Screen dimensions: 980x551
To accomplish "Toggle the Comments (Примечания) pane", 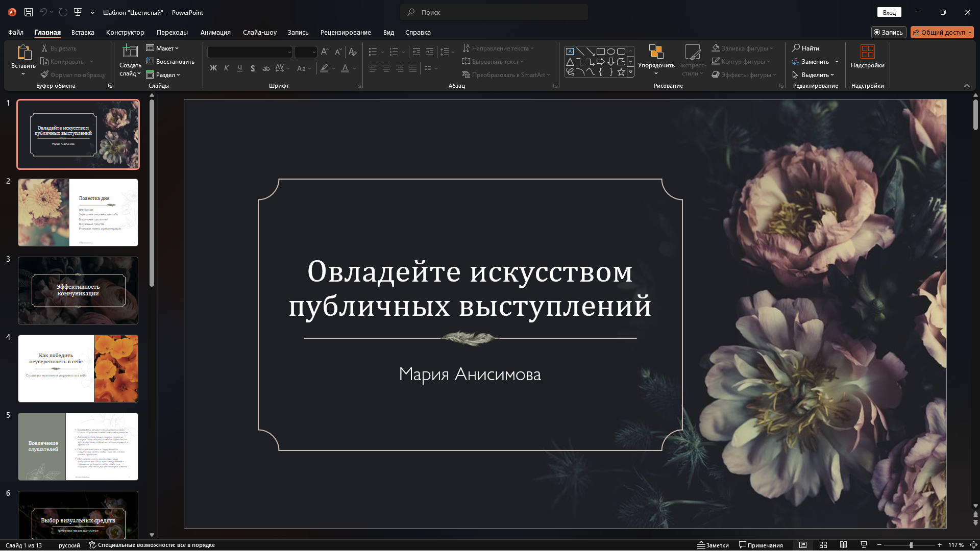I will (761, 545).
